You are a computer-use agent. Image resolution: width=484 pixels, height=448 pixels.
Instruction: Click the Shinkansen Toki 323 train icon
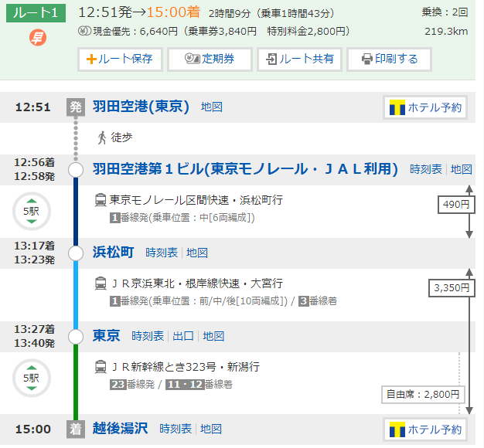(x=101, y=366)
